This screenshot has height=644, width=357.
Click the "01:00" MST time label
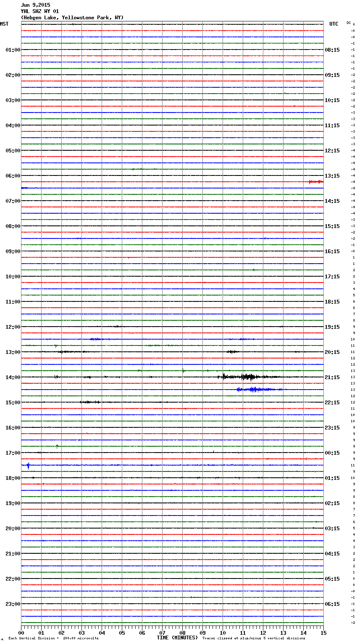coord(13,50)
